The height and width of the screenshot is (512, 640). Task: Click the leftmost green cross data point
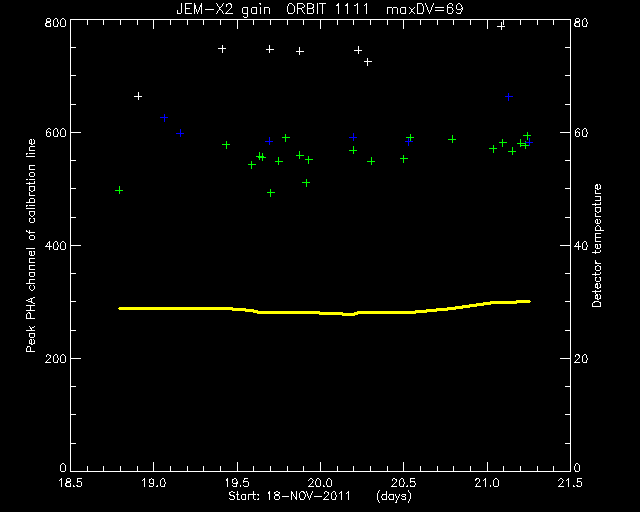click(x=119, y=190)
